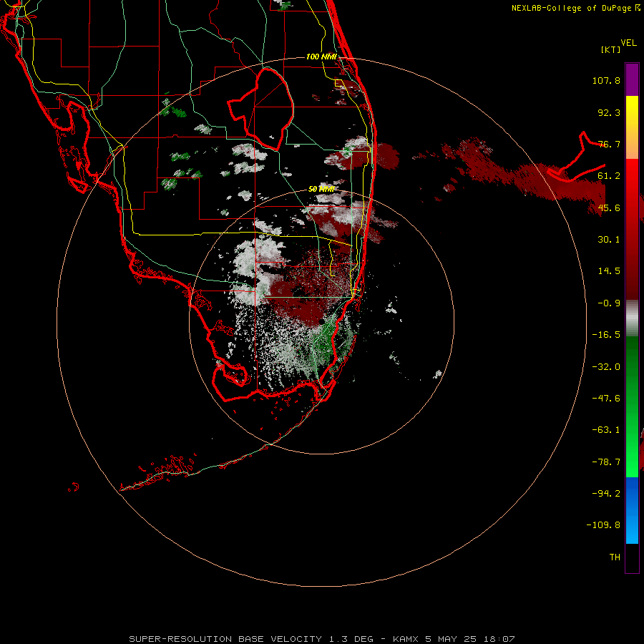The width and height of the screenshot is (644, 644).
Task: Select the 45.6 velocity scale label
Action: 609,208
